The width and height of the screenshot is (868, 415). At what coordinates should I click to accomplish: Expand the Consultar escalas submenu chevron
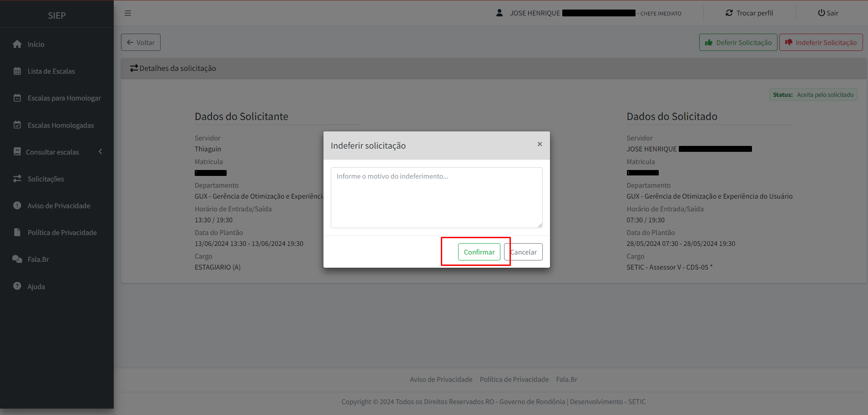[x=101, y=151]
